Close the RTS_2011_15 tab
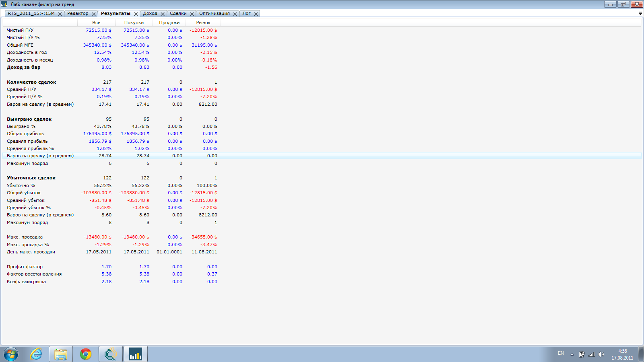644x362 pixels. point(60,14)
